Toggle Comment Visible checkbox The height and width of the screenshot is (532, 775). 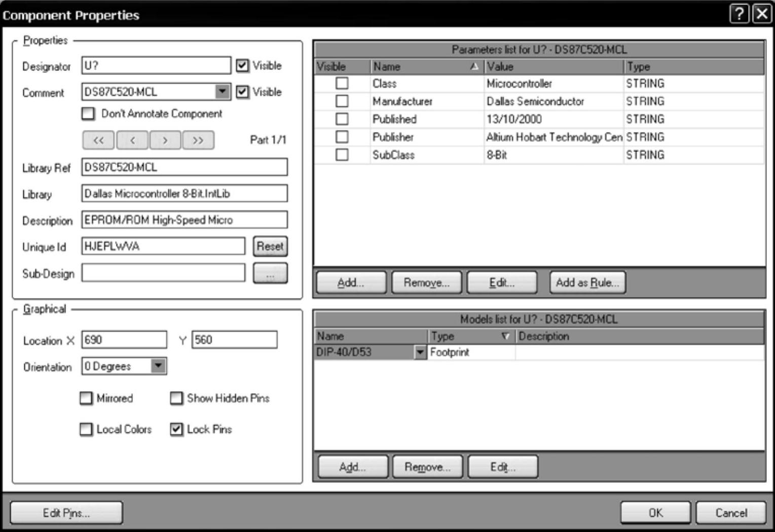243,92
